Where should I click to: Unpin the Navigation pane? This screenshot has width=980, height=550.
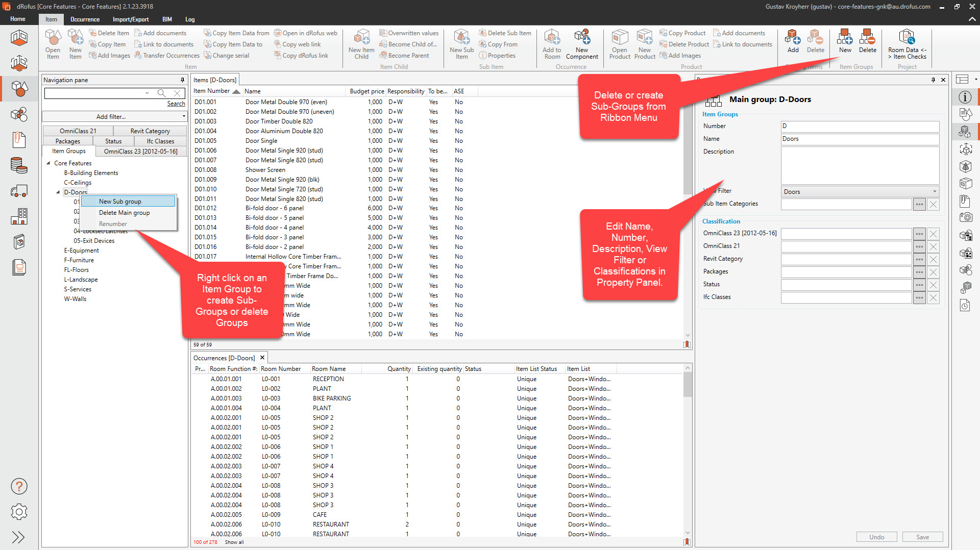click(x=182, y=80)
